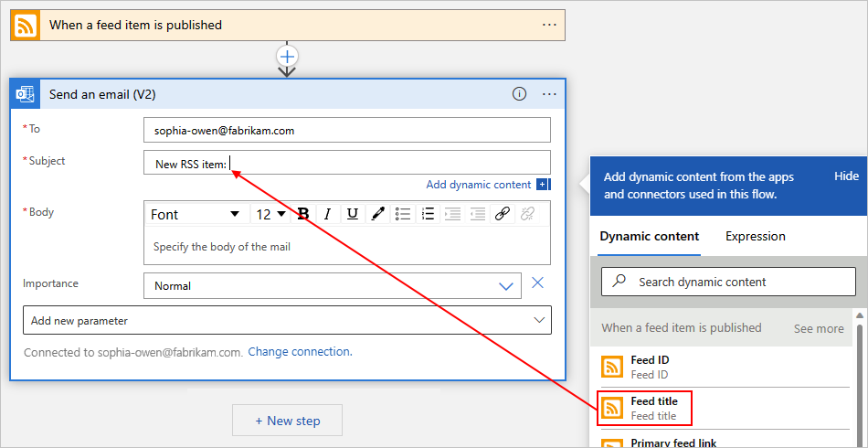Click the New step button
Viewport: 868px width, 448px height.
pyautogui.click(x=287, y=421)
